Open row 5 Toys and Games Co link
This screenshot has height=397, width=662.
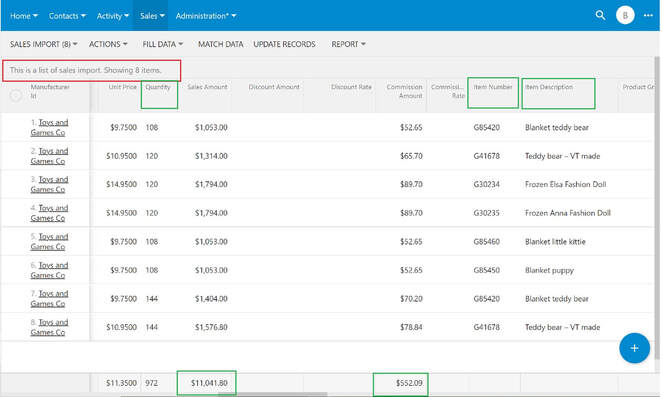(49, 241)
